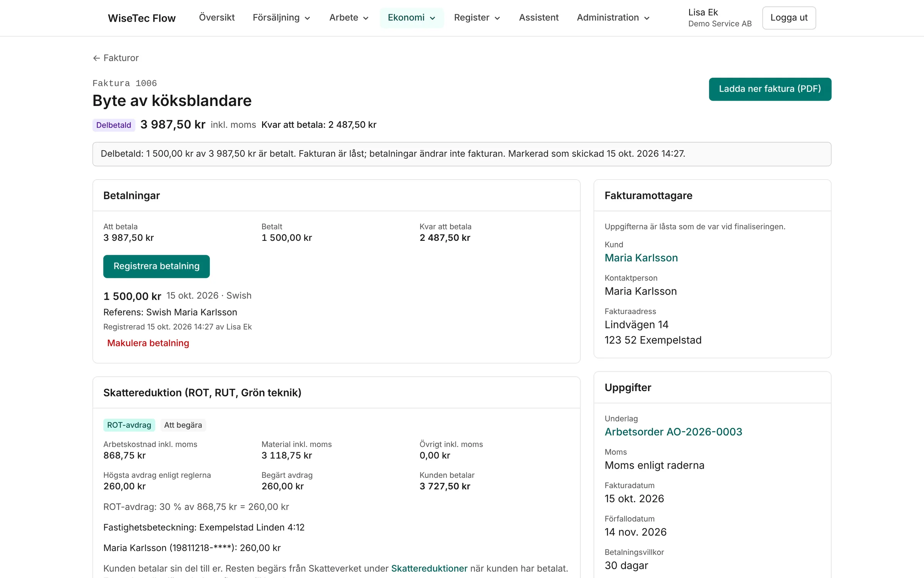Image resolution: width=924 pixels, height=578 pixels.
Task: Open the Administration dropdown
Action: coord(613,18)
